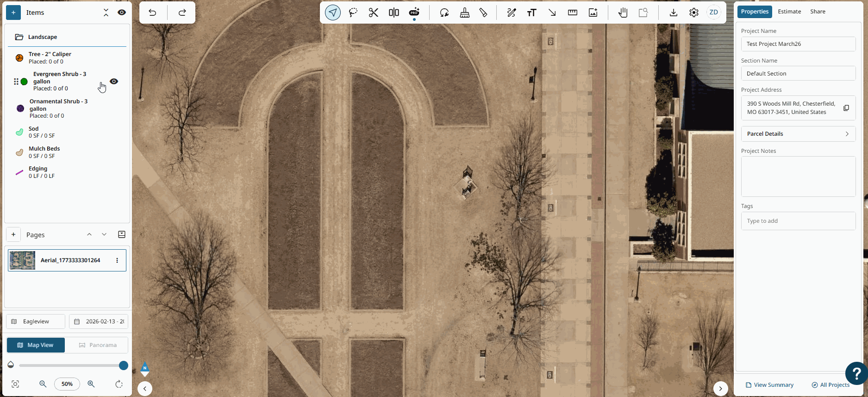The height and width of the screenshot is (397, 868).
Task: Reset map rotation
Action: [x=119, y=384]
